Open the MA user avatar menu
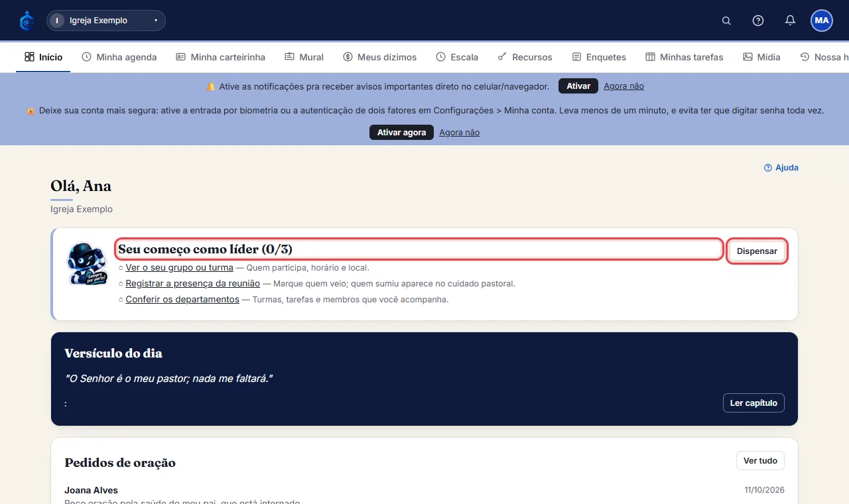The image size is (849, 504). pyautogui.click(x=822, y=21)
